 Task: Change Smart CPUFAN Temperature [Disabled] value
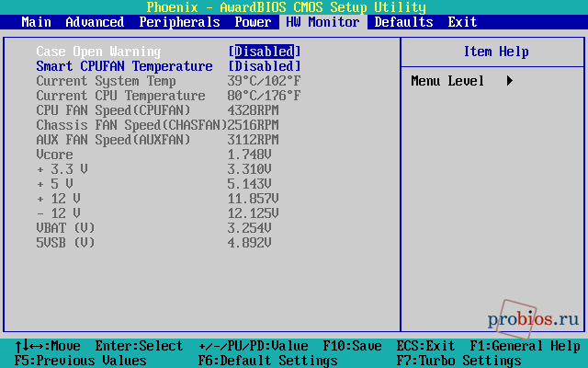(265, 66)
